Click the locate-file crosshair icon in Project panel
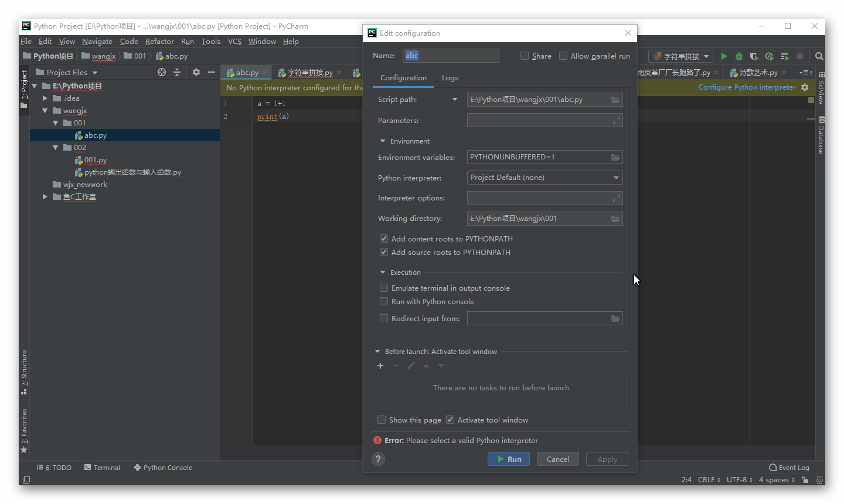The image size is (844, 504). coord(162,72)
